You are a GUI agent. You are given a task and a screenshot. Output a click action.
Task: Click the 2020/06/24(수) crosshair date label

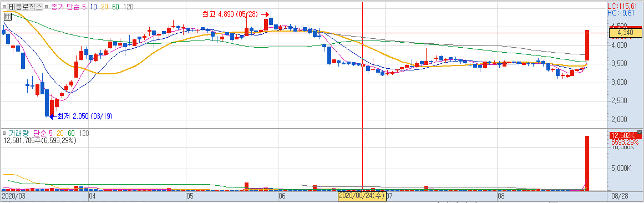362,195
